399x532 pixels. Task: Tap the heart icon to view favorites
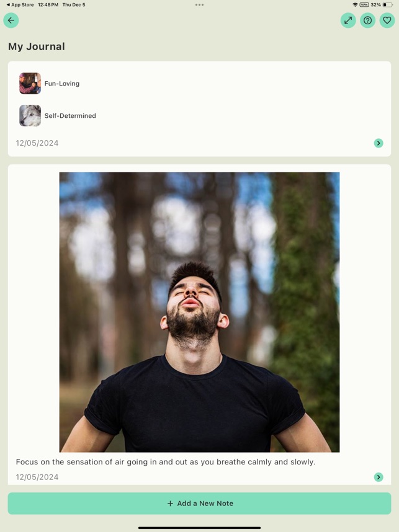(x=387, y=20)
